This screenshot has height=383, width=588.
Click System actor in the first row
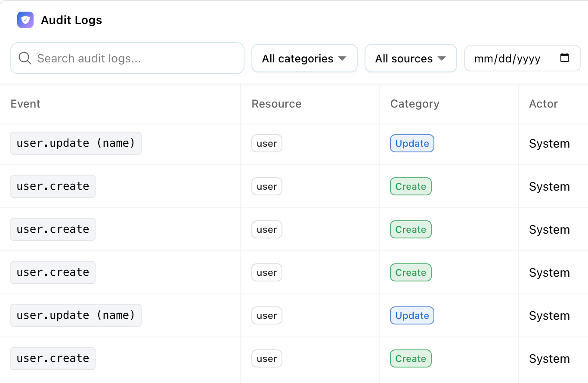pyautogui.click(x=549, y=143)
